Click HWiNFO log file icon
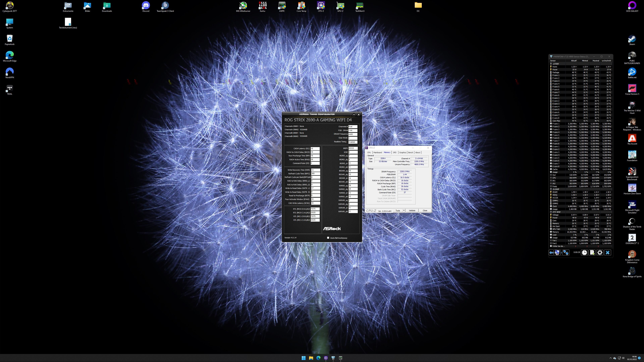This screenshot has width=644, height=362. 592,253
